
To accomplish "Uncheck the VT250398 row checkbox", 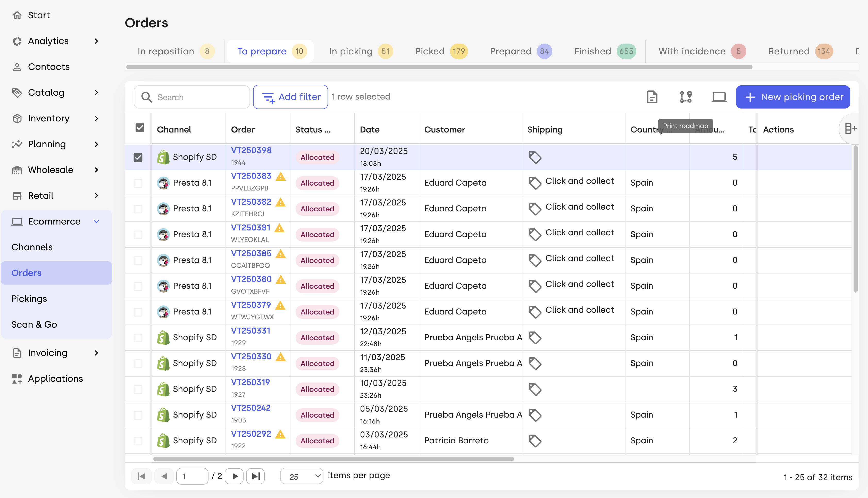I will tap(138, 157).
